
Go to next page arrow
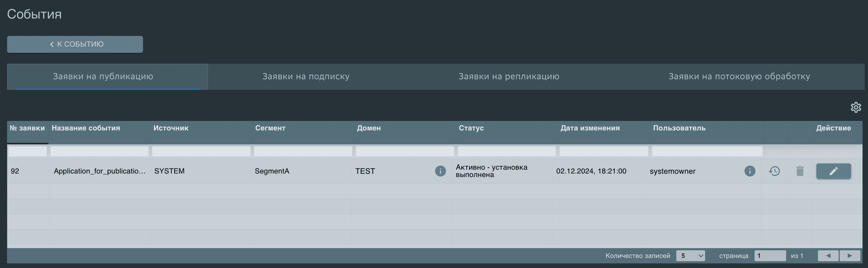click(x=850, y=255)
